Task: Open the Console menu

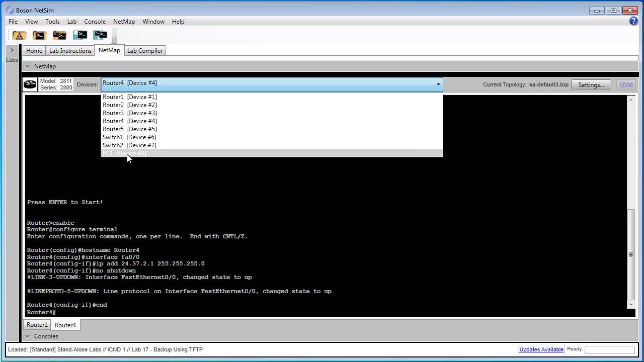Action: pos(95,22)
